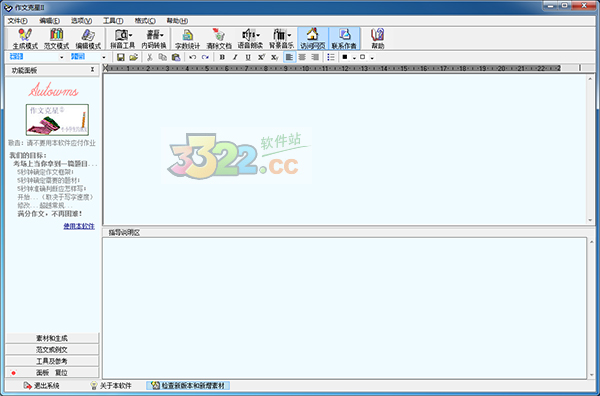Viewport: 600px width, 396px height.
Task: Toggle italic formatting
Action: click(x=235, y=57)
